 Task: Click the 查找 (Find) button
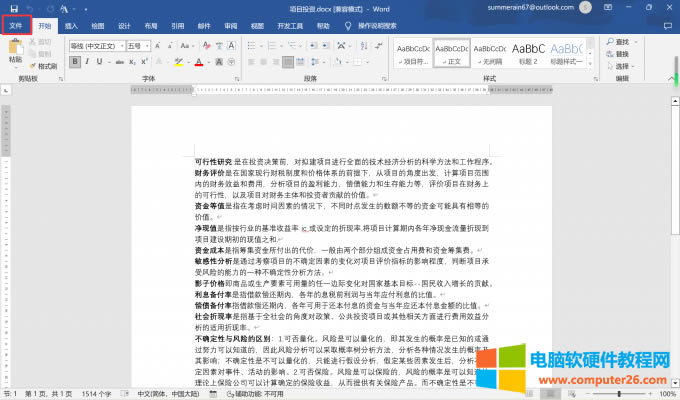(622, 42)
